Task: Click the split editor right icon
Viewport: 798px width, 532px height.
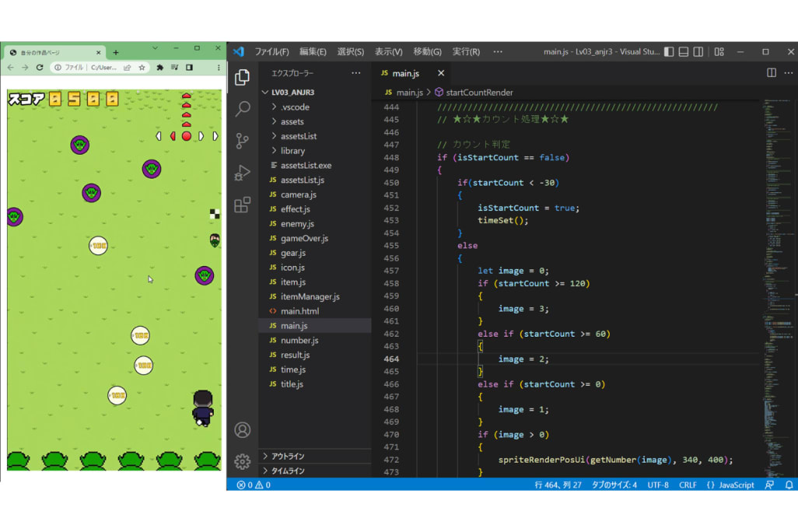Action: (772, 73)
